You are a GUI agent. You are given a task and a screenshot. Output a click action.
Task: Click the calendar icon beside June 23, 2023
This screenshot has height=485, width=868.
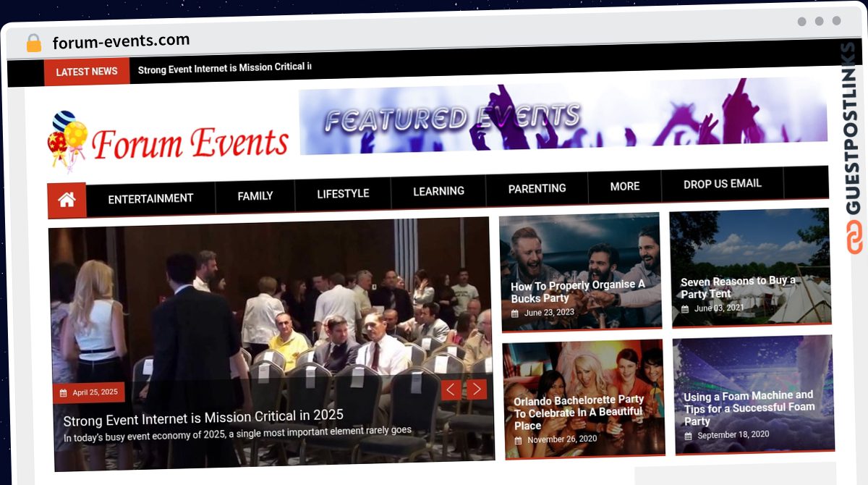tap(515, 313)
